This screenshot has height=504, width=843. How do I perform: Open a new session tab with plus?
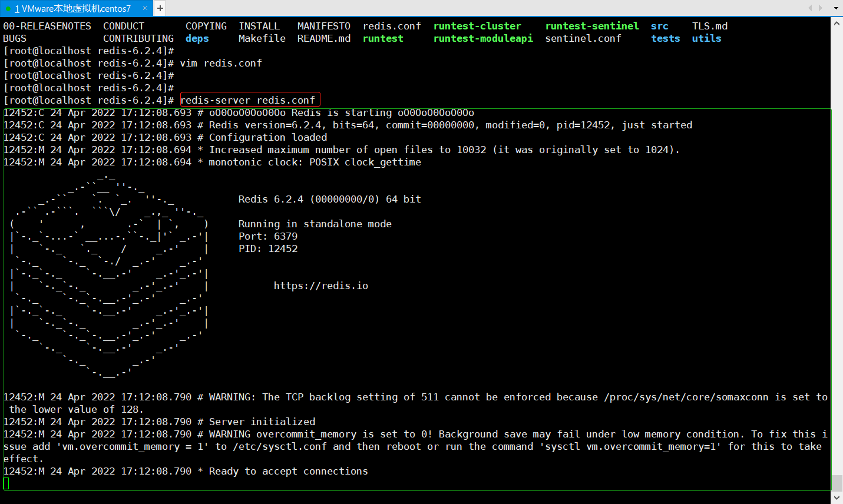click(x=160, y=8)
